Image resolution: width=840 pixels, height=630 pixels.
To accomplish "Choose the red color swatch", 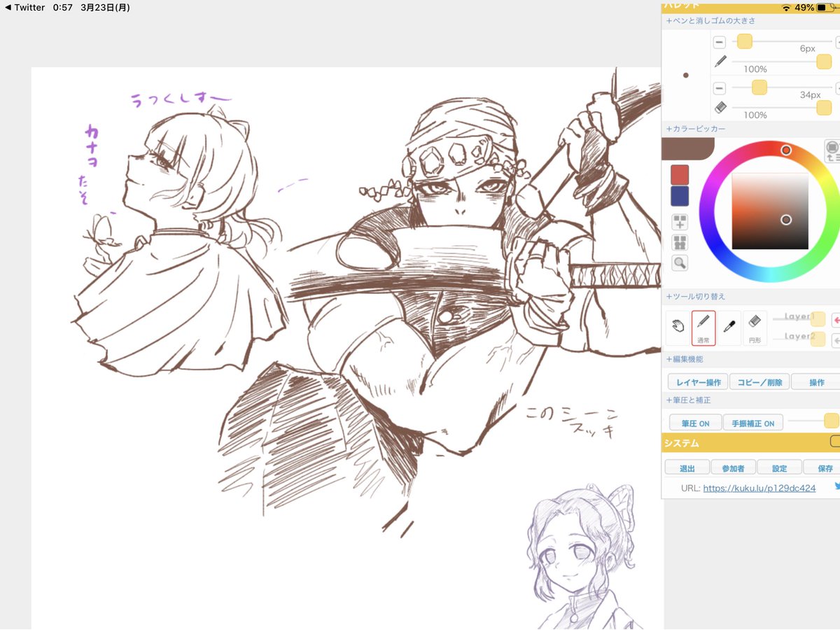I will pyautogui.click(x=680, y=174).
